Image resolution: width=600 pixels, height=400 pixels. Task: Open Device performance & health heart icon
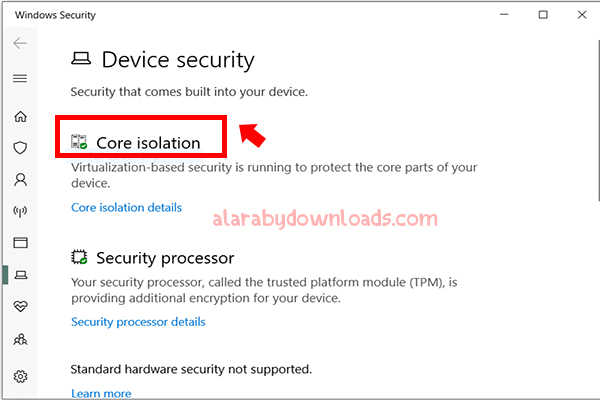(20, 306)
